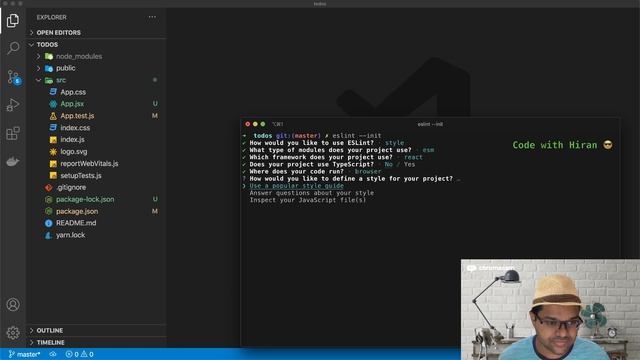
Task: Click the index.js JavaScript file icon
Action: pos(53,140)
